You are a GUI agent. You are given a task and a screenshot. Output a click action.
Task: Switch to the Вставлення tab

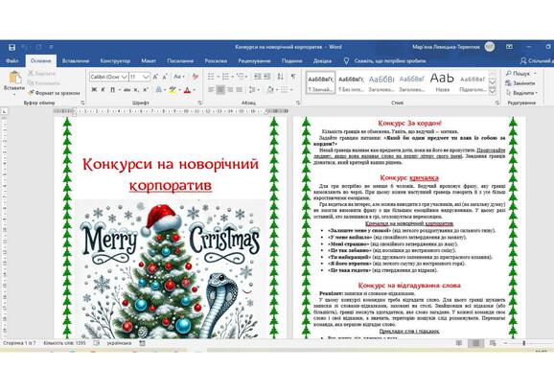pos(76,60)
